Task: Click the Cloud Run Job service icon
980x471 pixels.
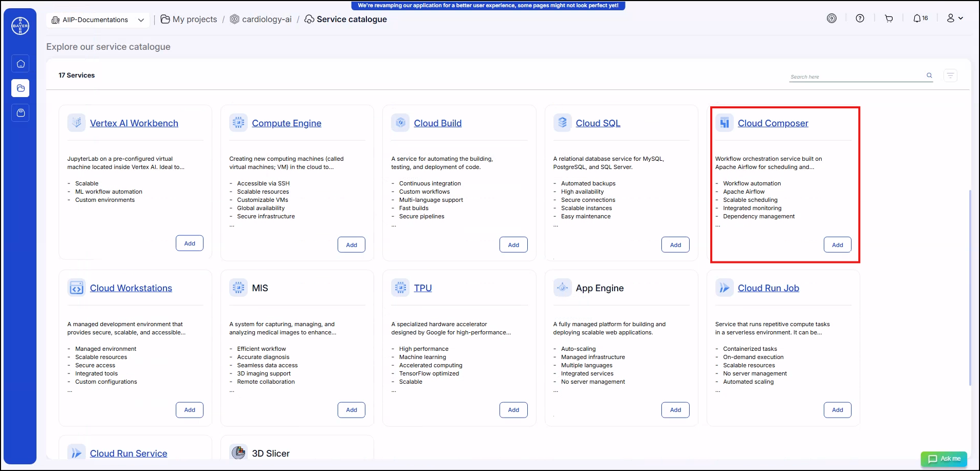Action: click(725, 288)
